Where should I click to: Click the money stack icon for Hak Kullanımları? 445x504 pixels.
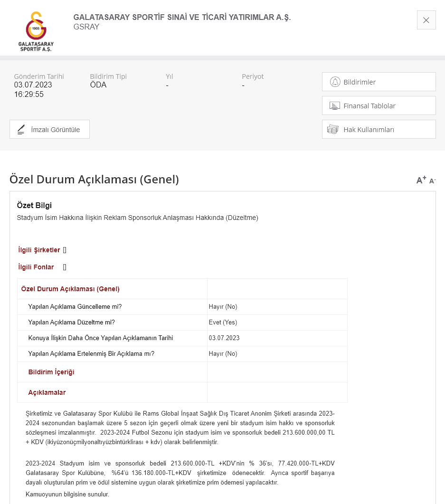pos(333,130)
